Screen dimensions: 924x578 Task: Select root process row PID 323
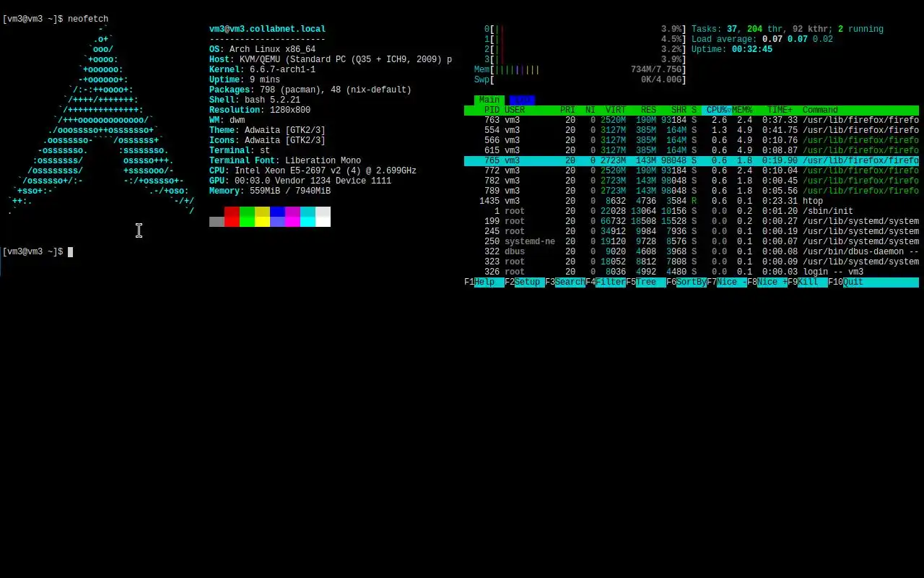[x=692, y=262]
